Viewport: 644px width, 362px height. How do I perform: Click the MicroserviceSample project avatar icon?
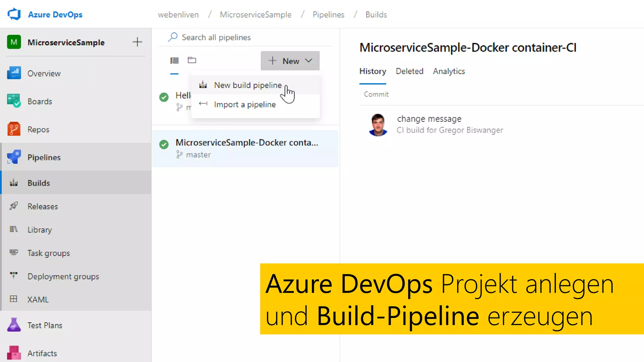(x=14, y=42)
